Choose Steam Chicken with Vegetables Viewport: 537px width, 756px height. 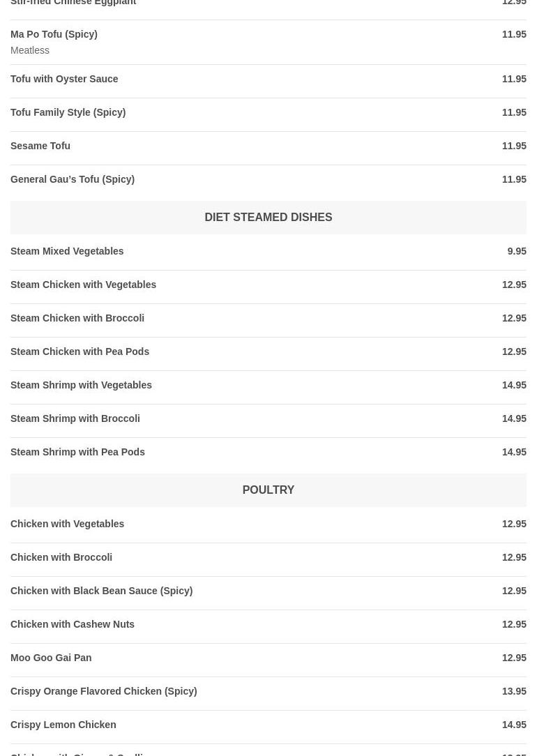83,285
